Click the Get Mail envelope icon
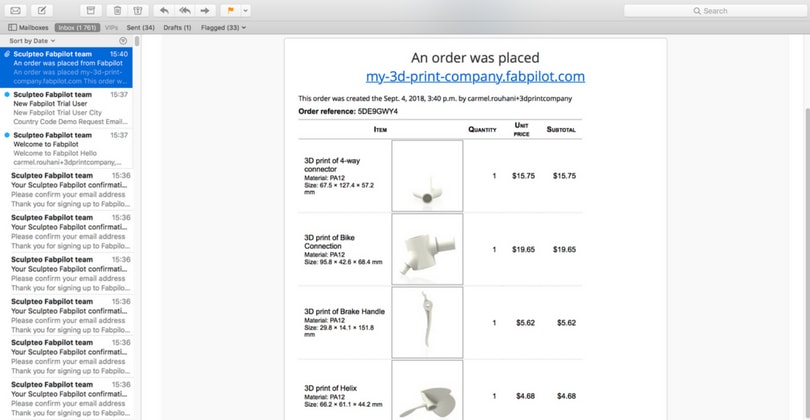This screenshot has width=810, height=420. point(15,10)
